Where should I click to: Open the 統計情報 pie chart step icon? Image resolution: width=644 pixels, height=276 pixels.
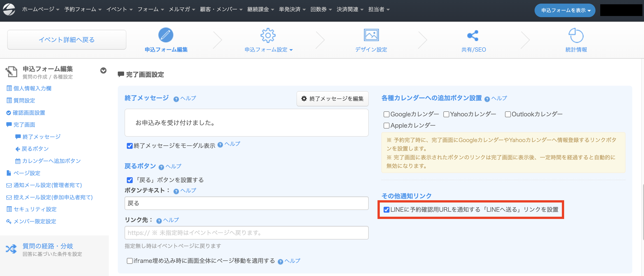pos(576,35)
